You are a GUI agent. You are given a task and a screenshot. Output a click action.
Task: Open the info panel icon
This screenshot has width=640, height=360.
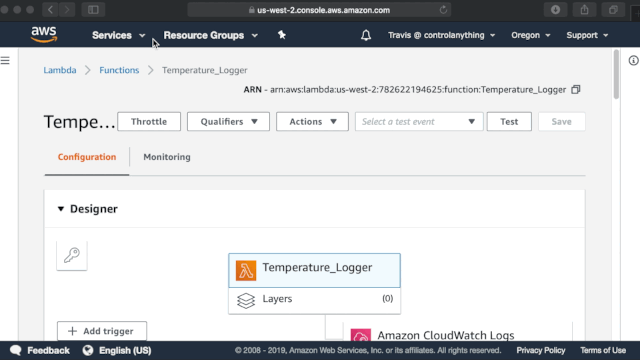coord(633,61)
